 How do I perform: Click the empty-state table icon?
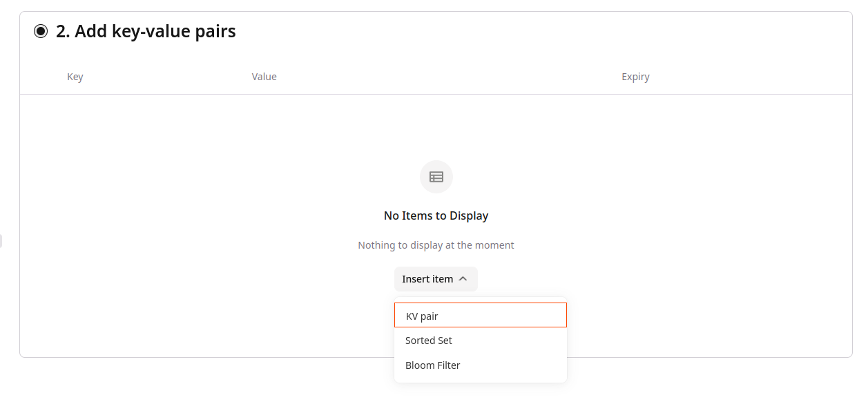tap(436, 177)
